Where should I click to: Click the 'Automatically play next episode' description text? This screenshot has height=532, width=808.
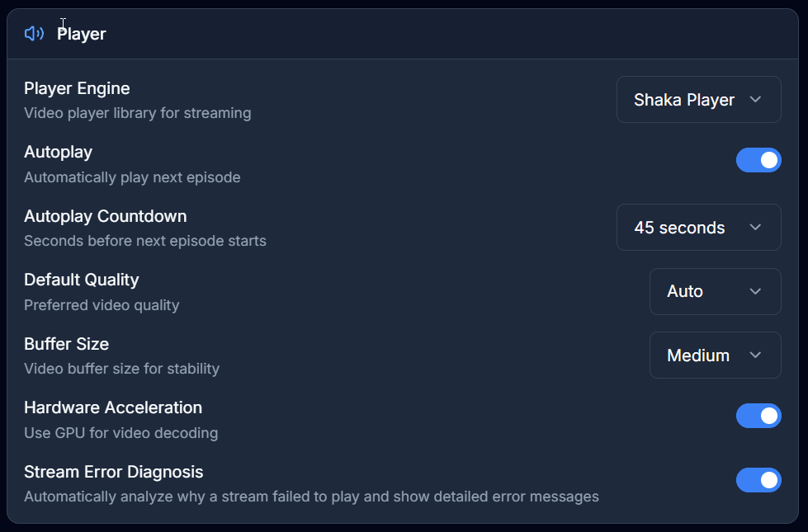[132, 177]
